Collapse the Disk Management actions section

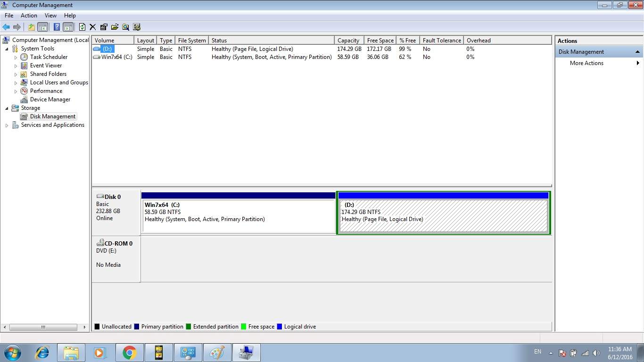[x=637, y=52]
